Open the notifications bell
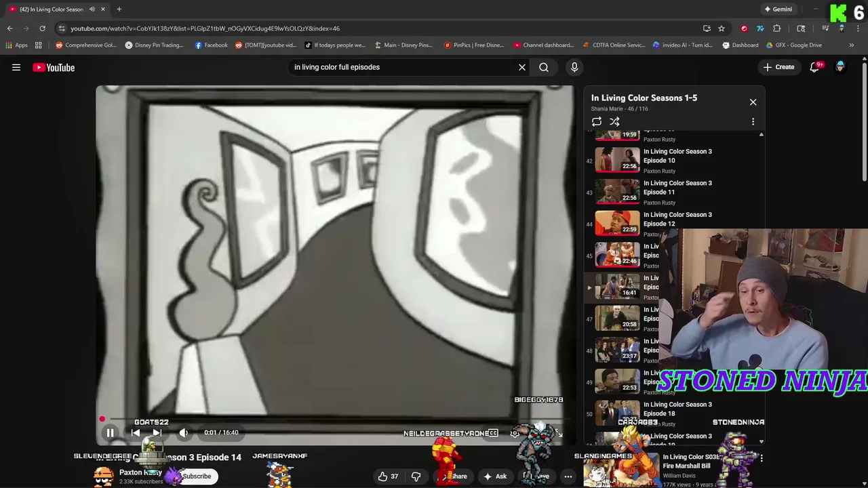The image size is (868, 488). coord(815,67)
